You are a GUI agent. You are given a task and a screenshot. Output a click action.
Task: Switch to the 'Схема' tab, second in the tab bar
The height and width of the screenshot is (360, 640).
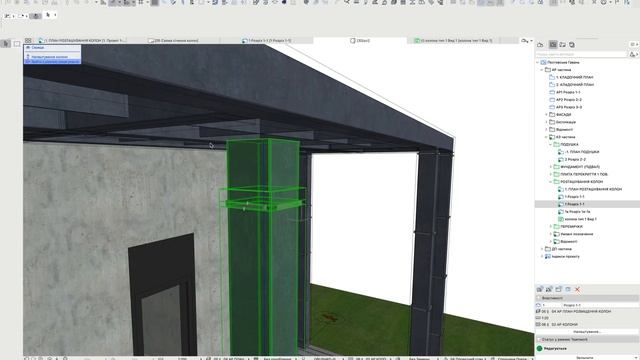(x=173, y=40)
